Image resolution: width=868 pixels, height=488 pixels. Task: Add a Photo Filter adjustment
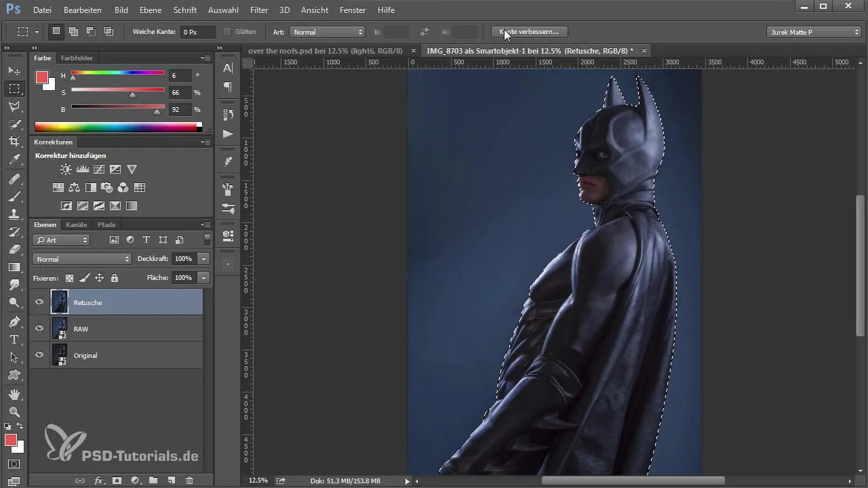pyautogui.click(x=107, y=188)
